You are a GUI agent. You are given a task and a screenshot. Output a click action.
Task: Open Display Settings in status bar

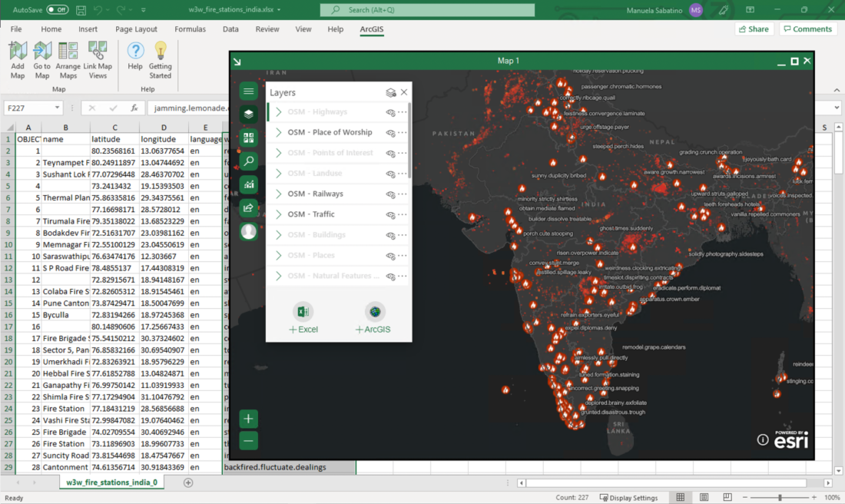pyautogui.click(x=629, y=498)
